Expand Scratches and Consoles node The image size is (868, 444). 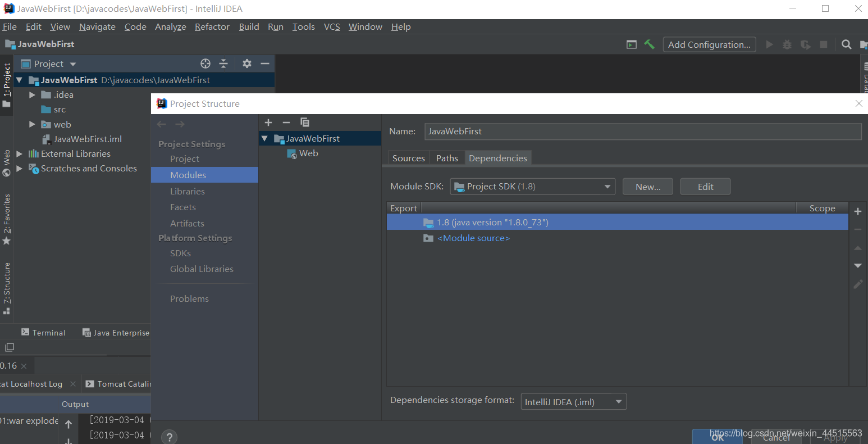point(20,168)
